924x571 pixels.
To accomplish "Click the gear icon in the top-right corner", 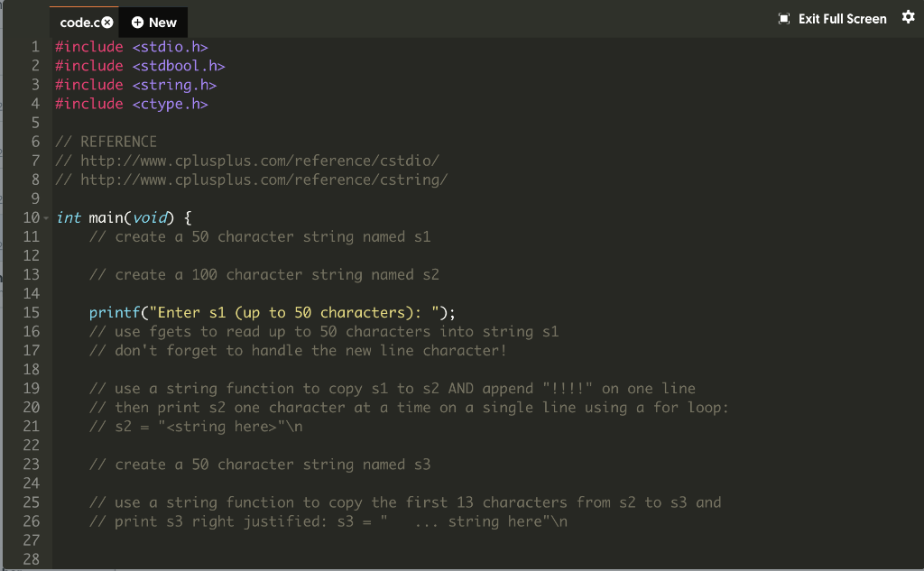I will click(x=908, y=17).
